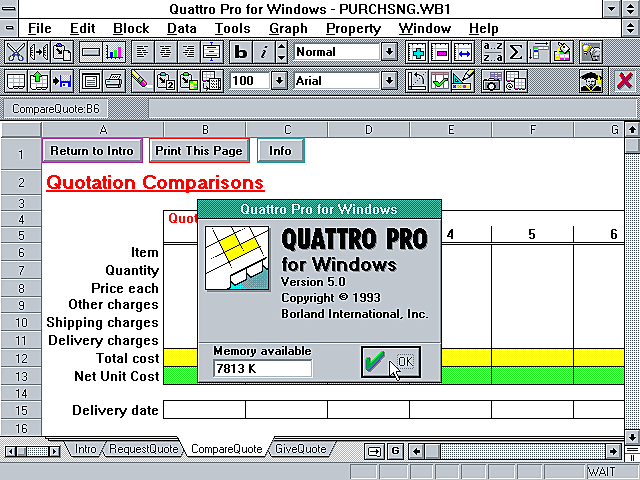Open the Help menu
The height and width of the screenshot is (480, 640).
point(484,29)
